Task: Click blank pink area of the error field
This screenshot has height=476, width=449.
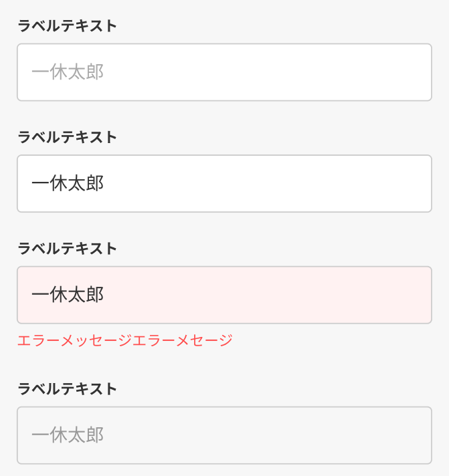Action: [268, 295]
